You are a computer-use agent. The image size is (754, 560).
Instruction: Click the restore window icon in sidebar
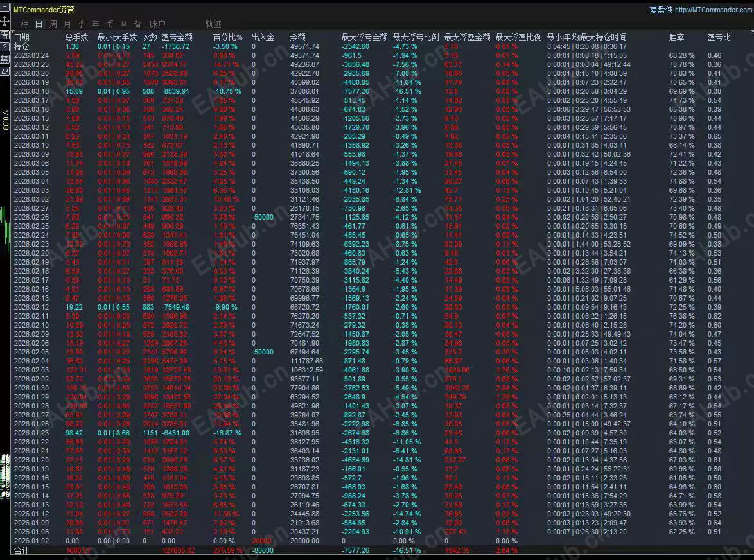4,71
